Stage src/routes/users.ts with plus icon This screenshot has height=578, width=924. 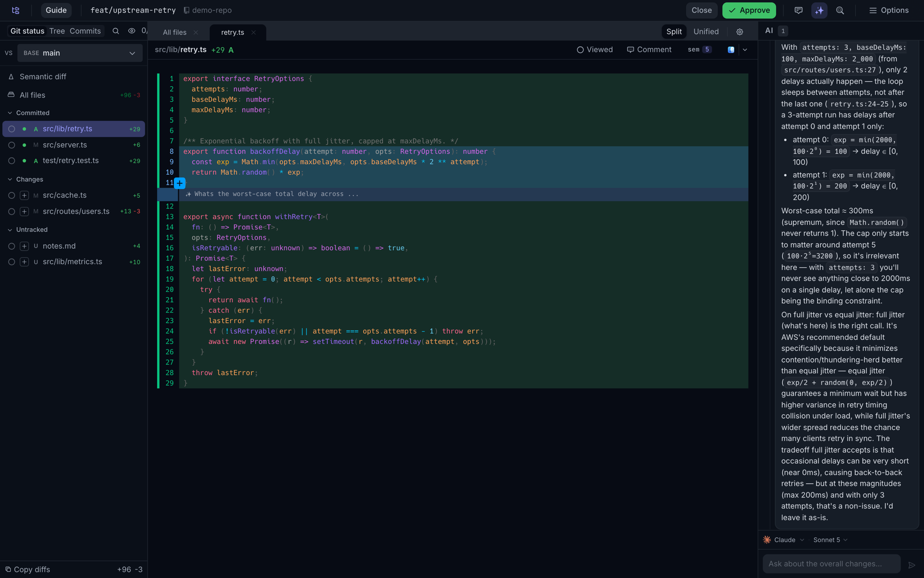(24, 211)
